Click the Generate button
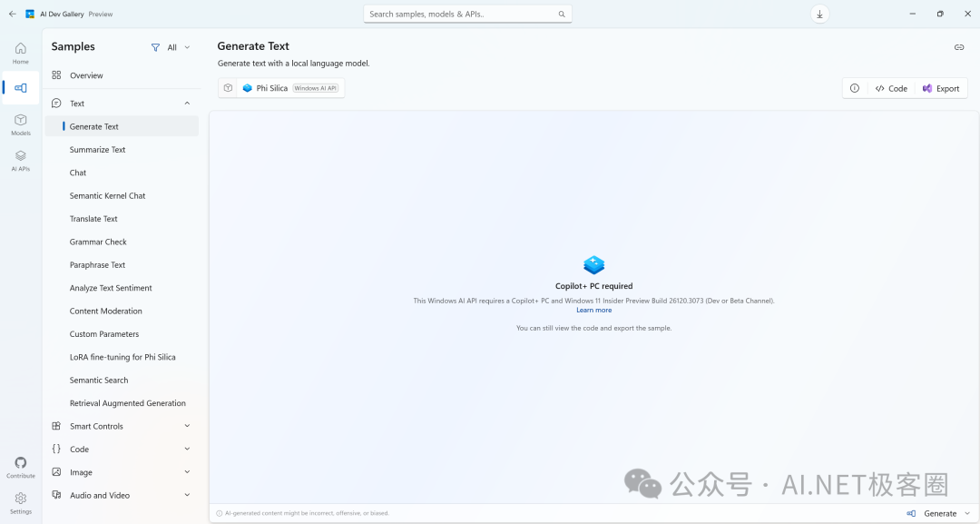The width and height of the screenshot is (980, 524). 932,513
